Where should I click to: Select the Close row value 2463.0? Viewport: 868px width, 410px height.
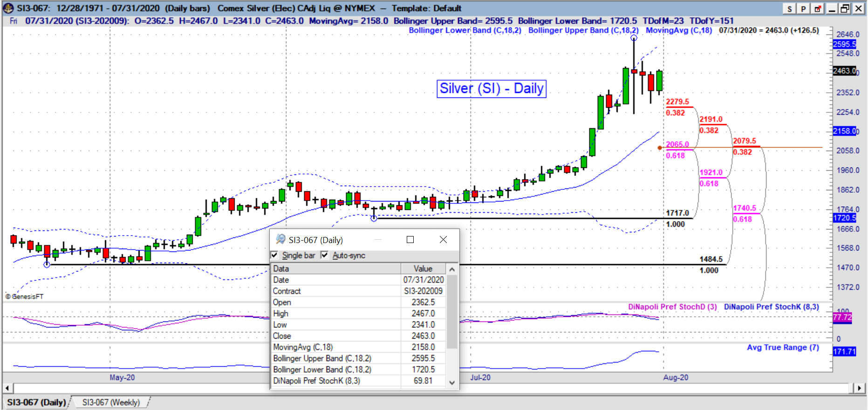coord(423,336)
